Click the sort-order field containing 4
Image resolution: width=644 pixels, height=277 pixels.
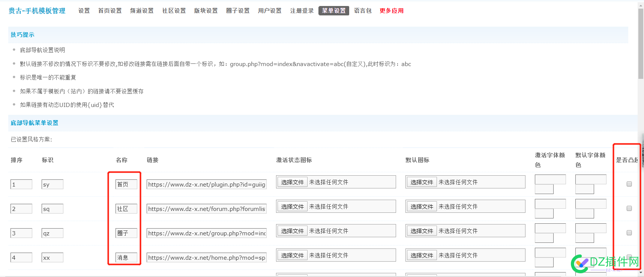21,257
